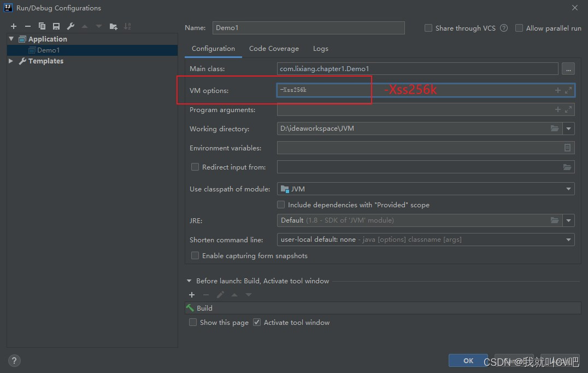Select the Build task in Before launch list
Viewport: 588px width, 373px height.
(383, 308)
